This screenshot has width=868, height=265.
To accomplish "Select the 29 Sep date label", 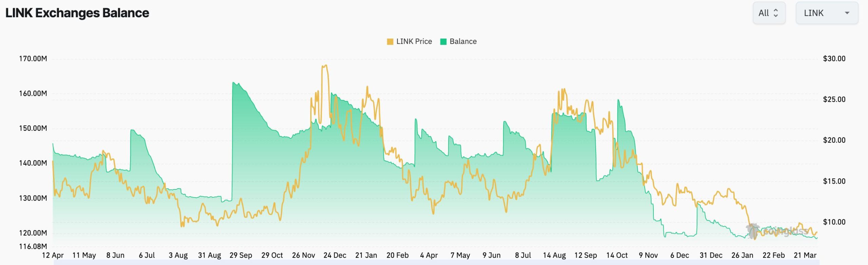I will 241,255.
